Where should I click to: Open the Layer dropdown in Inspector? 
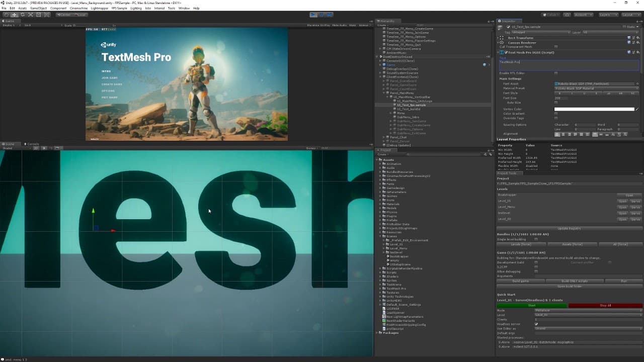click(610, 32)
